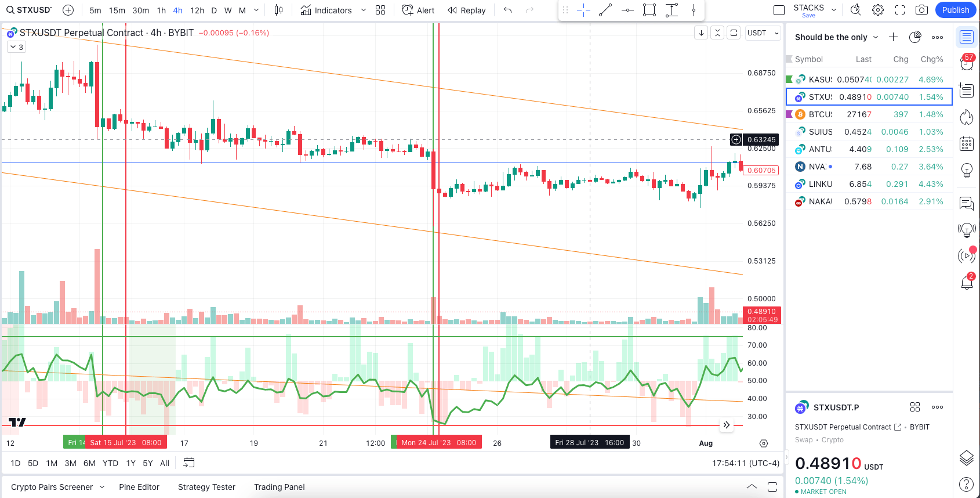
Task: Open Strategy Tester tab
Action: point(206,487)
